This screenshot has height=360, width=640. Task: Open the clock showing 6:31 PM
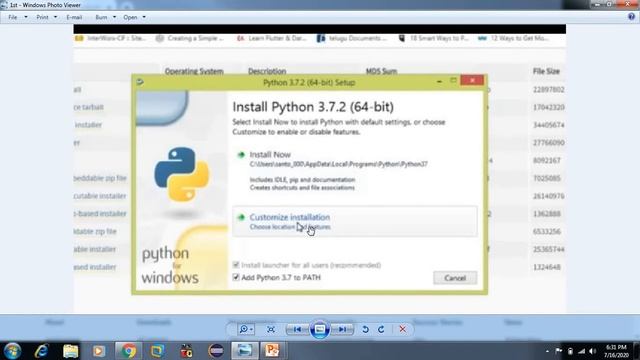616,351
